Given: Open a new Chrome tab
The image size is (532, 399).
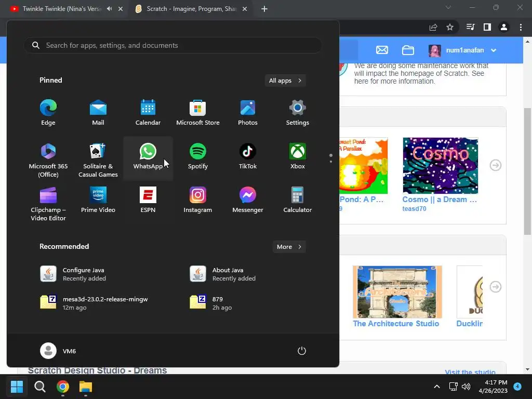Looking at the screenshot, I should pos(264,9).
